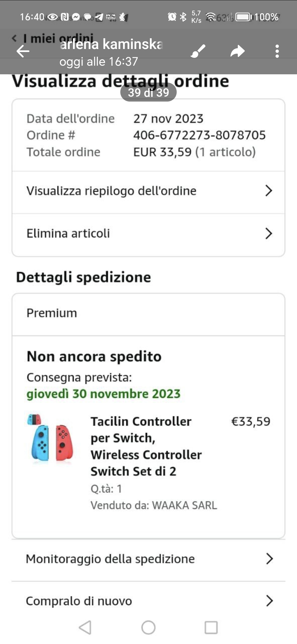Open the three-dot overflow menu
This screenshot has height=644, width=297.
pyautogui.click(x=277, y=51)
